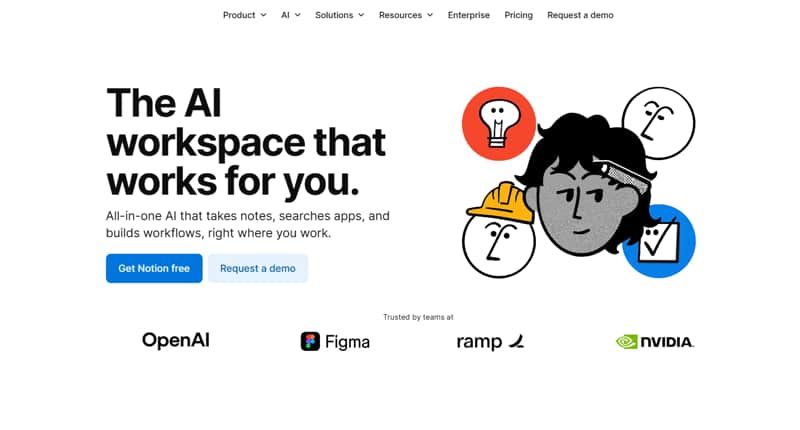This screenshot has width=800, height=430.
Task: Open the Enterprise nav item
Action: point(469,15)
